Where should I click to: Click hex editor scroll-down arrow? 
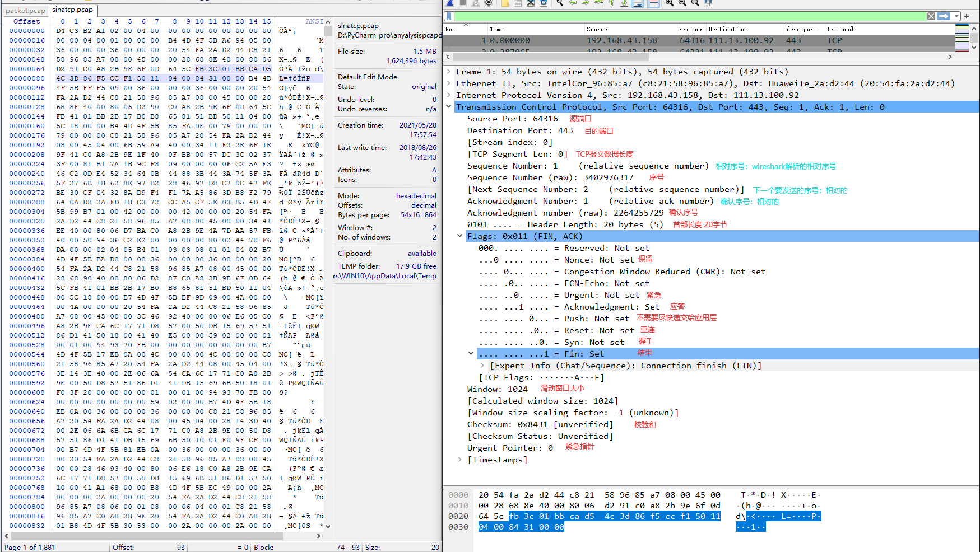point(328,526)
